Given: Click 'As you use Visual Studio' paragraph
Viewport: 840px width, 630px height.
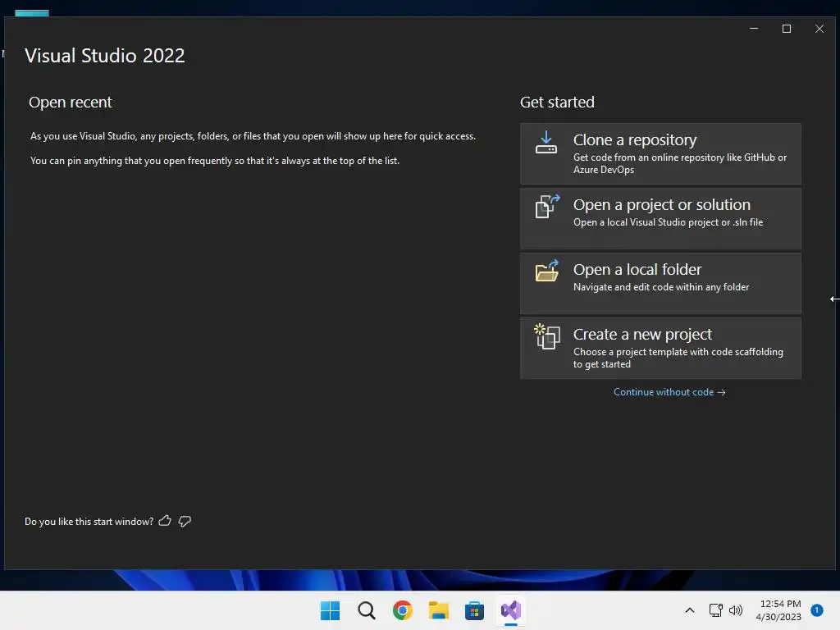Looking at the screenshot, I should [x=253, y=136].
